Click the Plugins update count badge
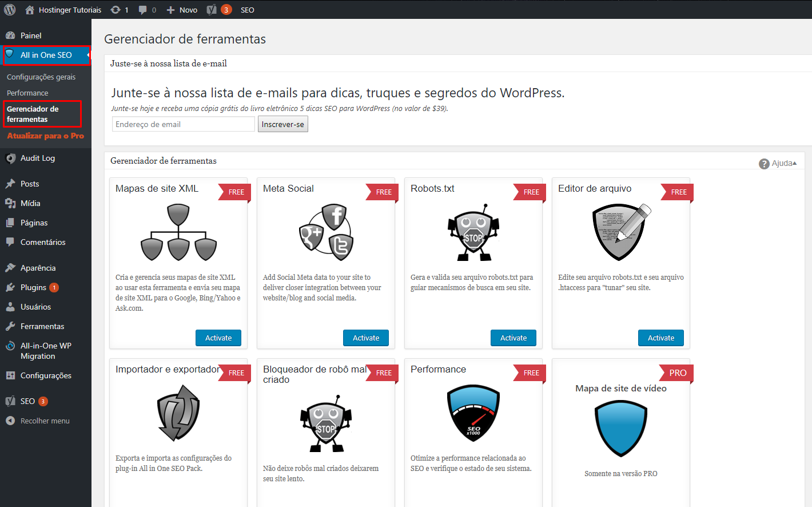Screen dimensions: 812x507 click(x=54, y=287)
